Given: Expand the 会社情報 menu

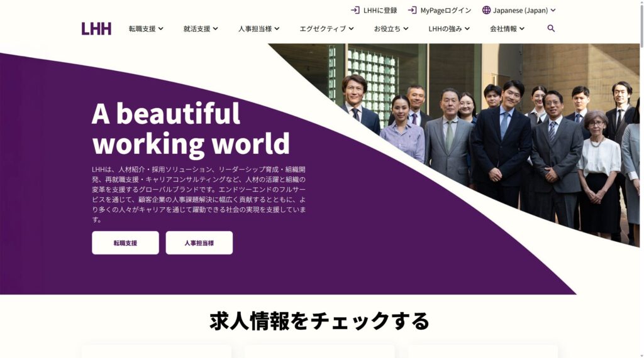Looking at the screenshot, I should coord(507,29).
